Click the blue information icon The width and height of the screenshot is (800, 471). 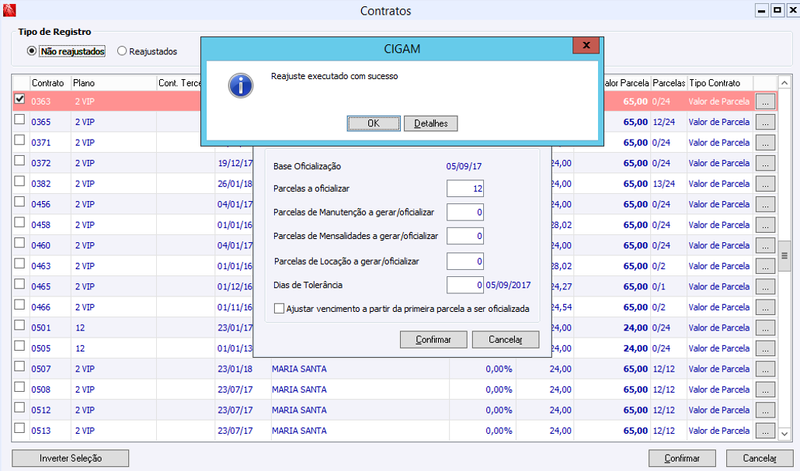click(240, 86)
